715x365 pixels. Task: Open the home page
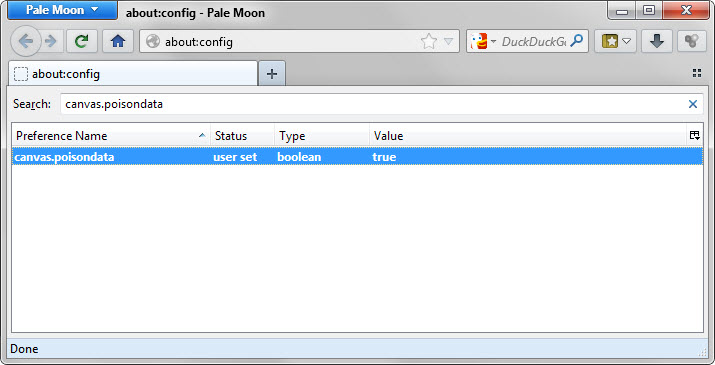click(118, 42)
